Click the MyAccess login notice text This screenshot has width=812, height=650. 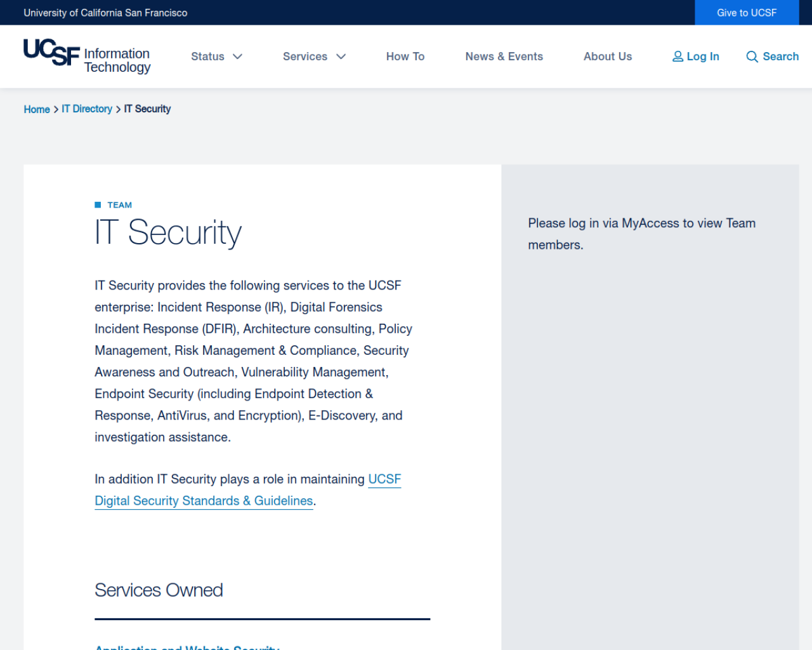tap(642, 234)
